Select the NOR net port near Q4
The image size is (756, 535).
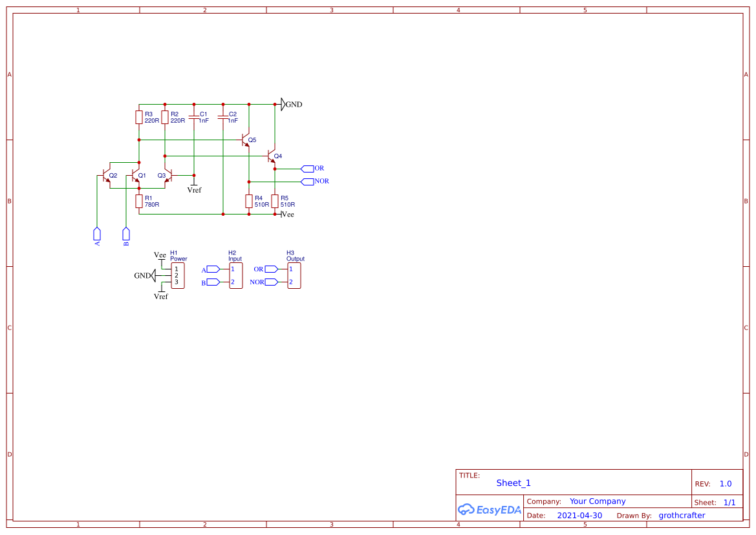coord(308,181)
